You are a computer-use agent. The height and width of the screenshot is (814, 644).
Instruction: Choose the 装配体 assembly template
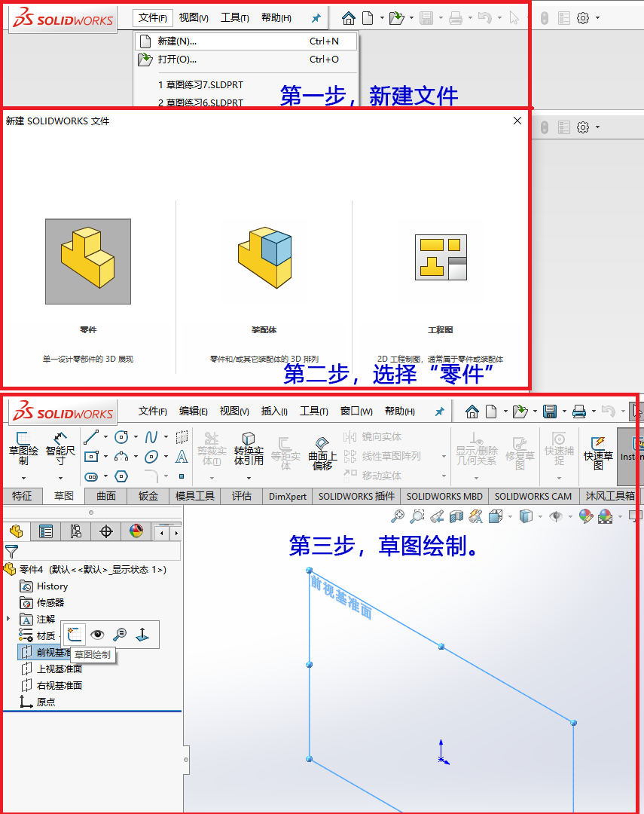(x=264, y=262)
